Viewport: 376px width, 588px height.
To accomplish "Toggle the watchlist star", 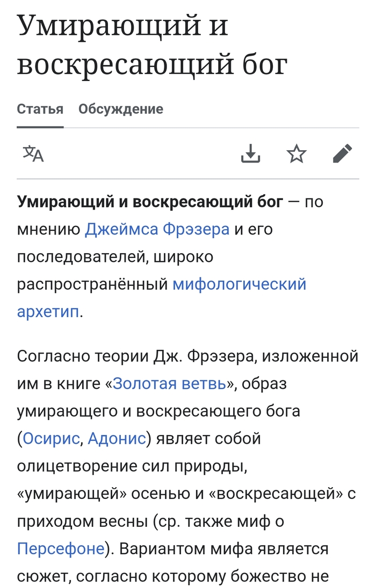I will click(297, 154).
